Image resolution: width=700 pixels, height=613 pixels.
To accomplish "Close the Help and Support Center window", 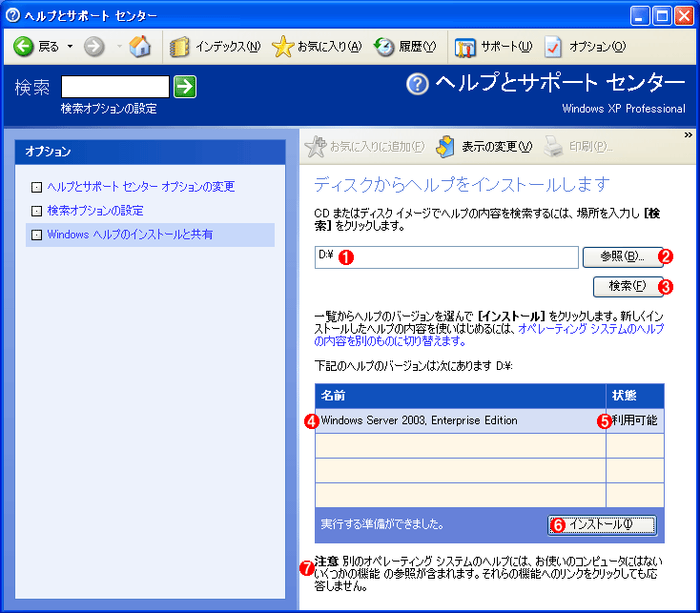I will tap(684, 16).
